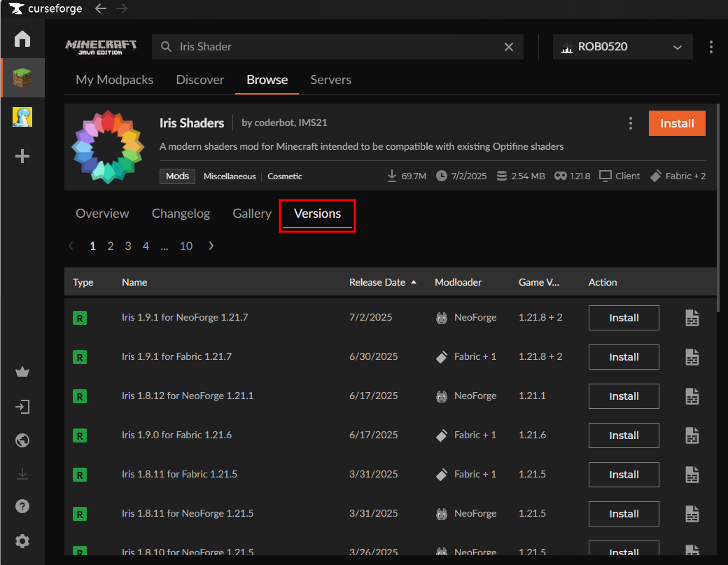
Task: Navigate forward with the right arrow
Action: (122, 8)
